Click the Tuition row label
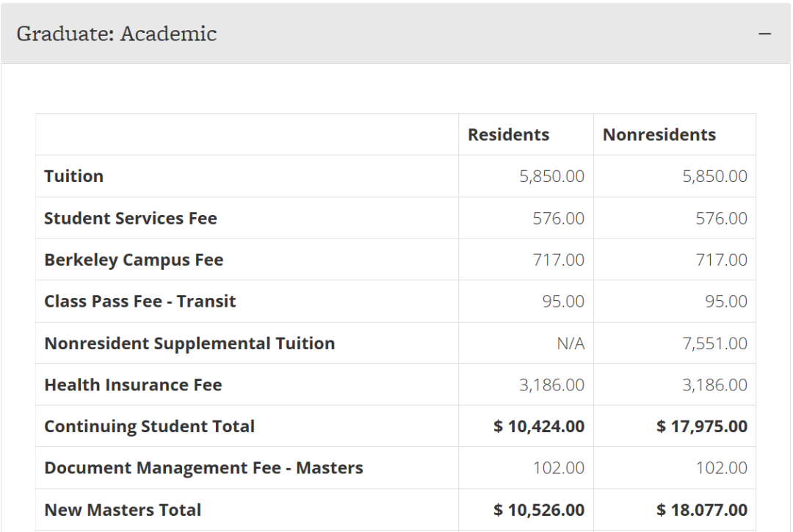Image resolution: width=793 pixels, height=532 pixels. pos(73,176)
